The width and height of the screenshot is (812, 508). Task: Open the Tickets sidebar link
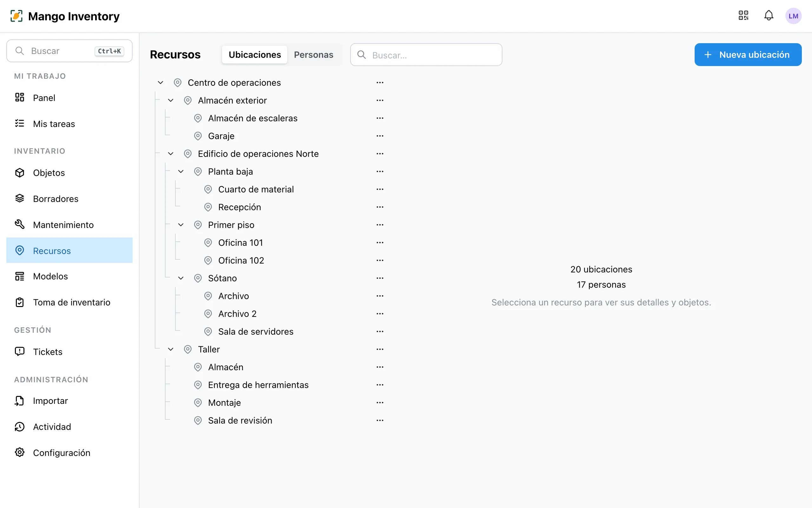click(x=69, y=352)
